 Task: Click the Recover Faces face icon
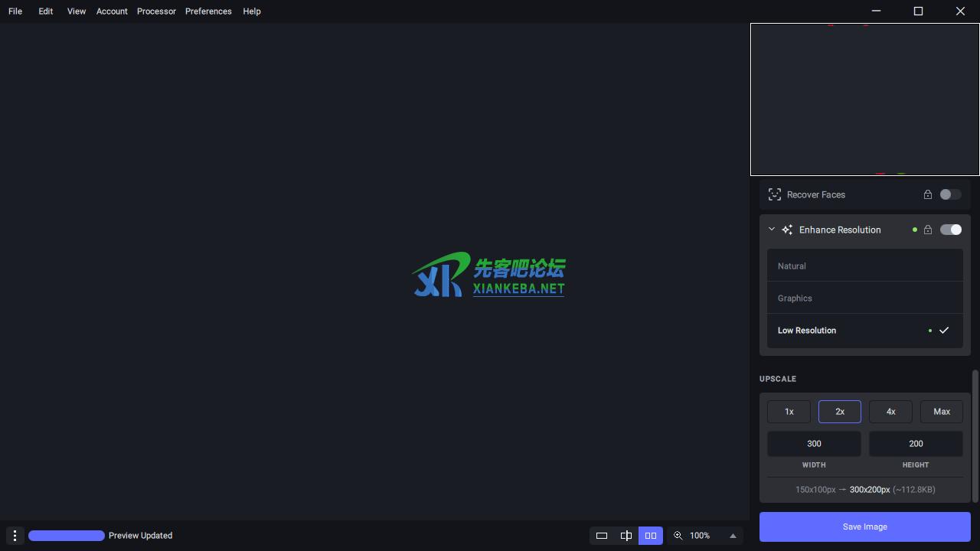pos(775,194)
